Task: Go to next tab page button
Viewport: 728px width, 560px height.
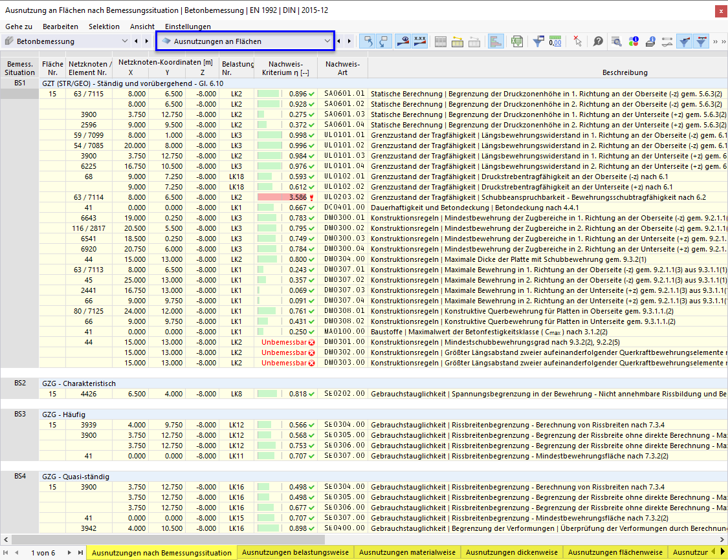Action: (x=69, y=552)
